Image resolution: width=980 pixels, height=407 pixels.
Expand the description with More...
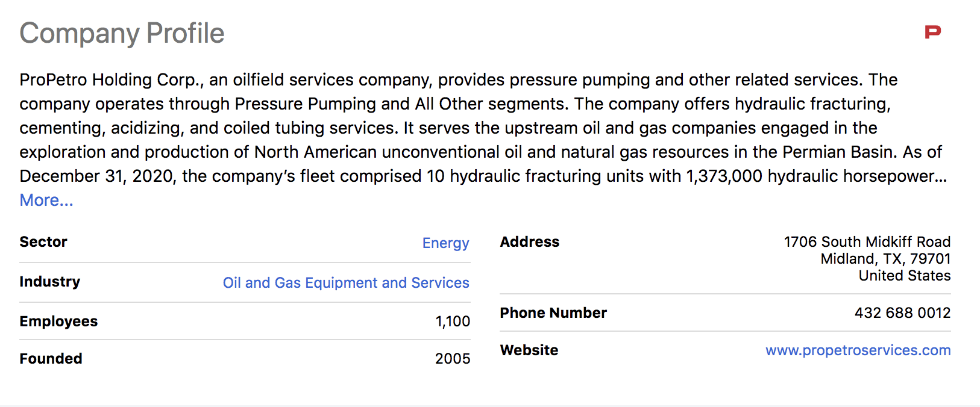[x=46, y=200]
